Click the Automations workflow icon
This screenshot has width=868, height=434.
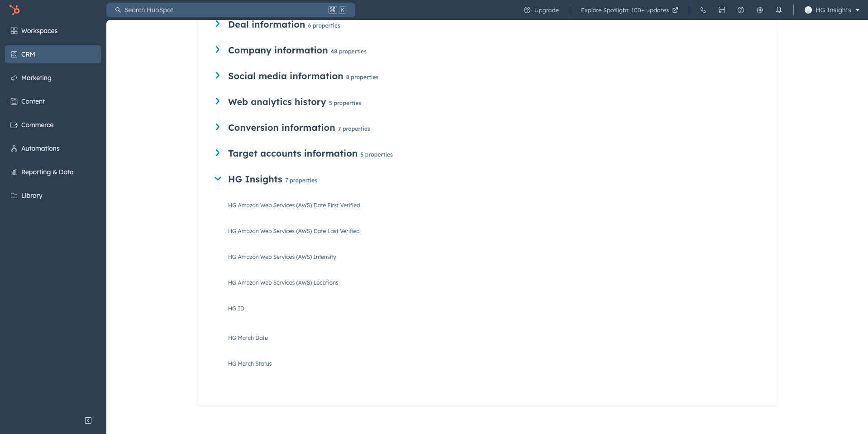tap(14, 148)
